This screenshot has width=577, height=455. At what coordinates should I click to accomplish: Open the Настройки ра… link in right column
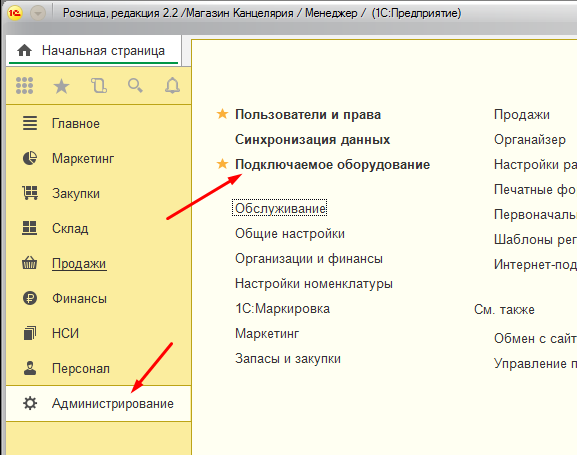(x=535, y=165)
